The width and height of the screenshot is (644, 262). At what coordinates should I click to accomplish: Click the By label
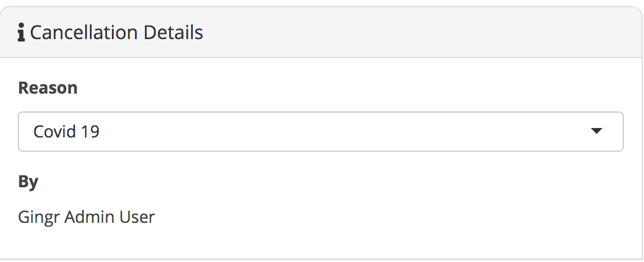pyautogui.click(x=28, y=182)
